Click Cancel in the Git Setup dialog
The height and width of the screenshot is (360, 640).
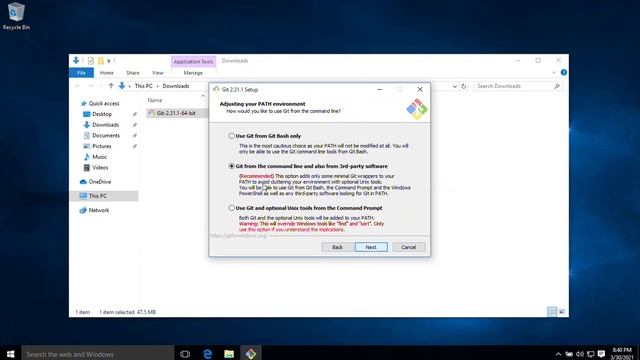click(x=409, y=247)
